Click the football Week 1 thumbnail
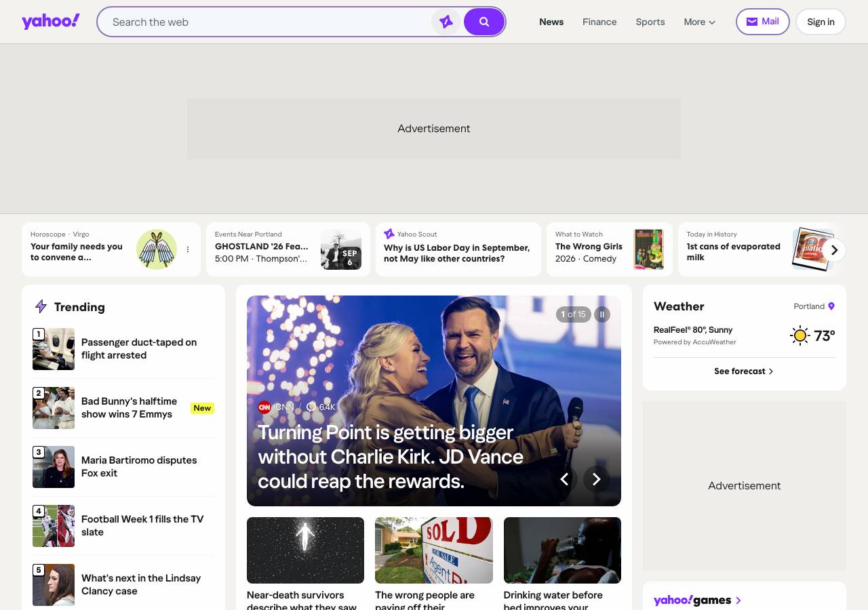The image size is (868, 610). coord(54,526)
